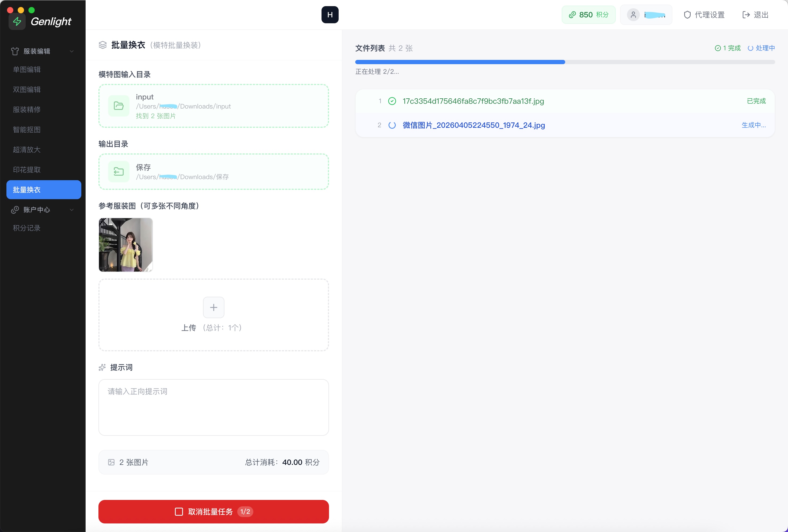
Task: Click the stop square icon in cancel button
Action: click(179, 512)
